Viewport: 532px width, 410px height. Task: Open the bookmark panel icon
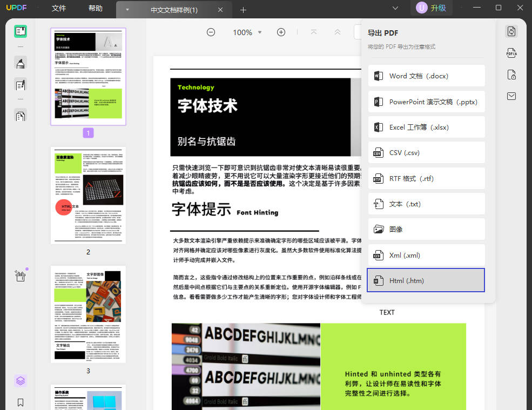(x=21, y=402)
